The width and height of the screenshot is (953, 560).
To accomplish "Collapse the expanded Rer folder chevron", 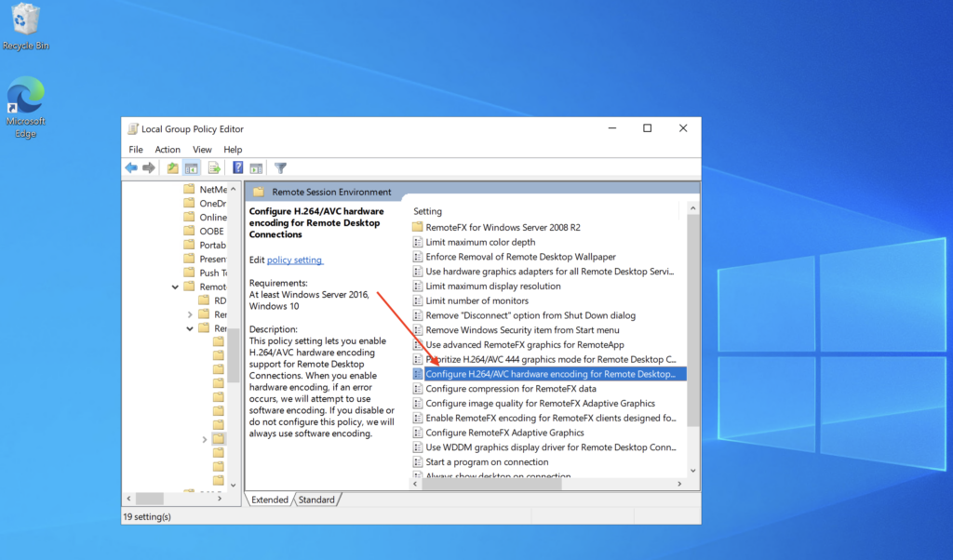I will (190, 328).
